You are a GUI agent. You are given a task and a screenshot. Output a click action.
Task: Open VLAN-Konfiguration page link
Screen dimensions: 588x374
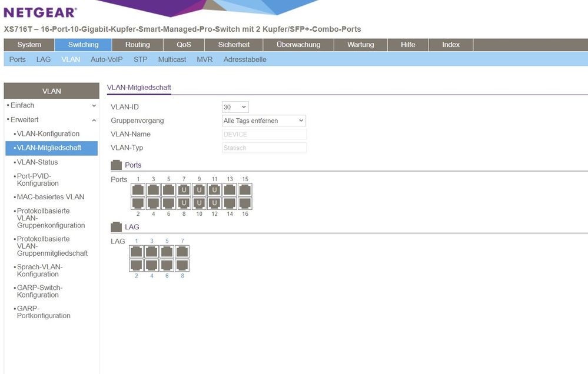48,133
